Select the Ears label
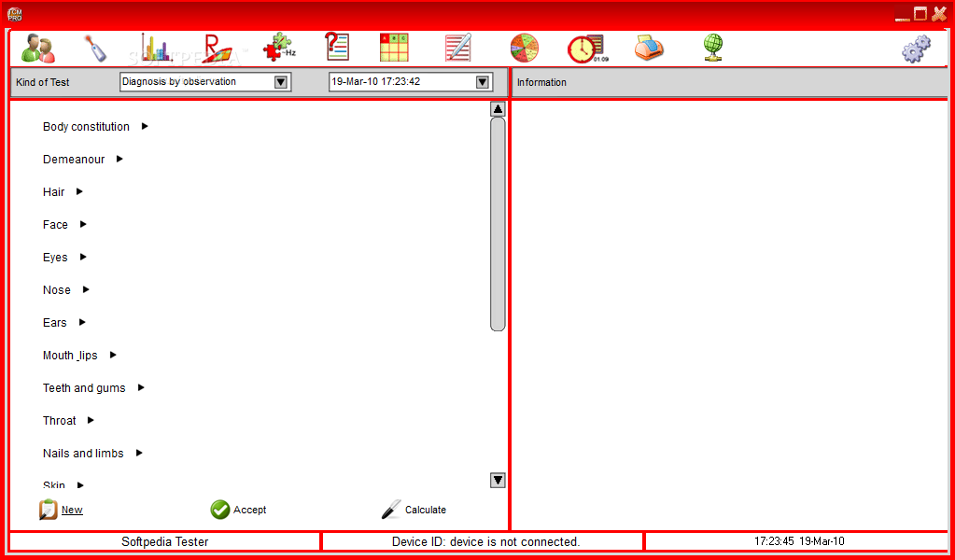 [55, 323]
